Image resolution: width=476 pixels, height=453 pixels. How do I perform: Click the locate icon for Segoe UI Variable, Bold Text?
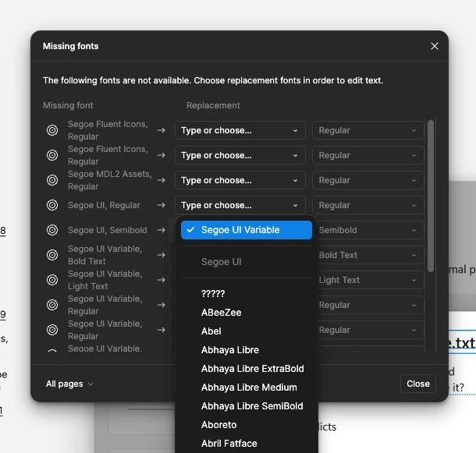click(52, 255)
